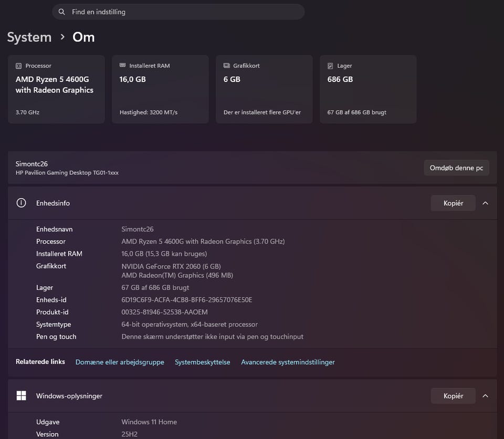Collapse the Enhedsinfo section chevron
This screenshot has height=439, width=504.
click(485, 203)
